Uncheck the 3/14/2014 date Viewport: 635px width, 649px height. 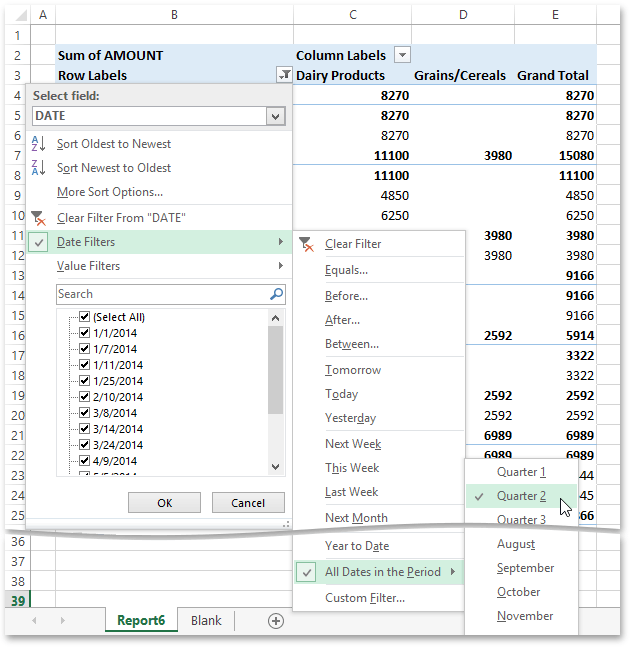84,428
